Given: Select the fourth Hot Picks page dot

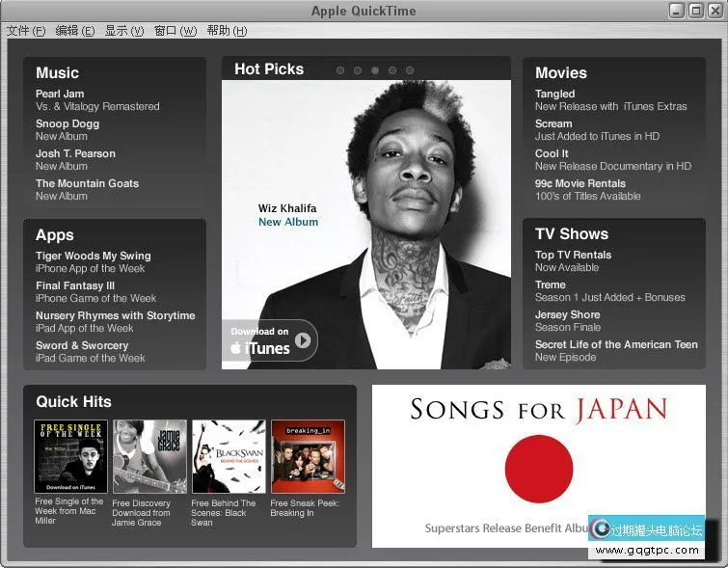Looking at the screenshot, I should (392, 70).
